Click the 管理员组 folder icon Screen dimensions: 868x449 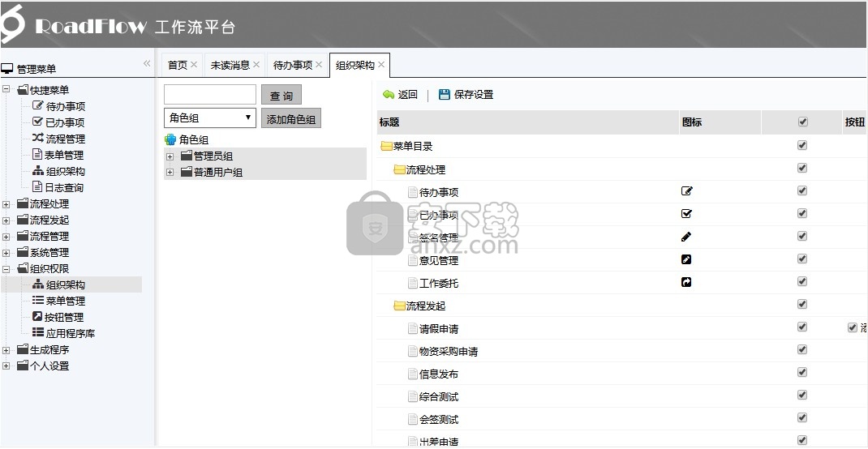point(187,156)
